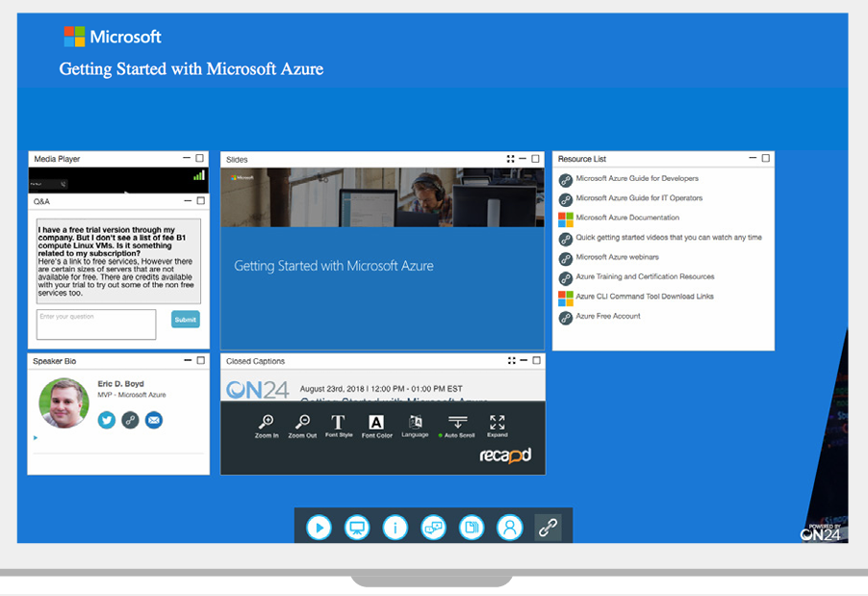Open the media player from the bottom dock
This screenshot has width=868, height=596.
point(319,528)
